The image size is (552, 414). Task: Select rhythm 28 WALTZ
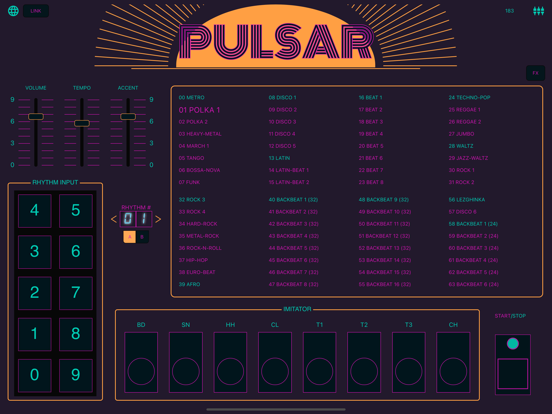pos(461,146)
